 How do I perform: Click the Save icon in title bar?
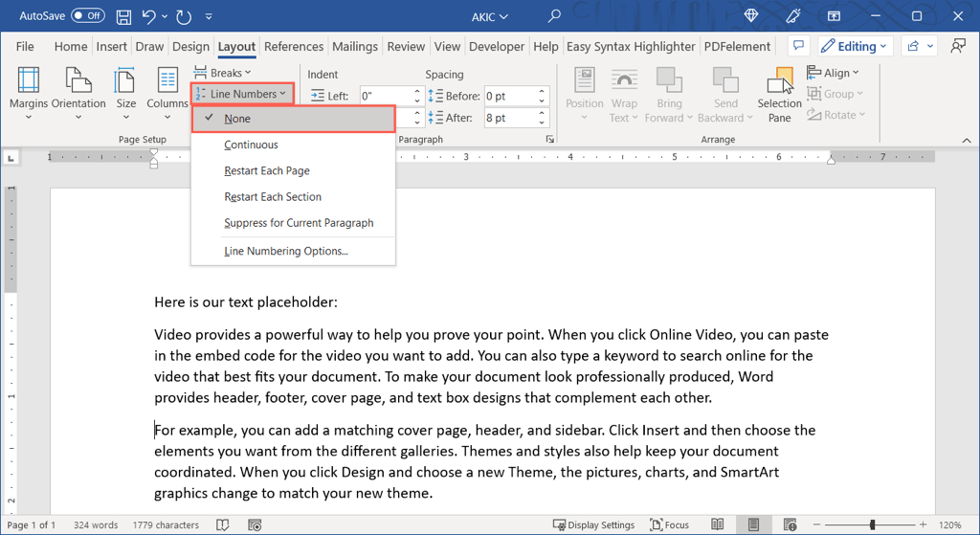coord(123,16)
